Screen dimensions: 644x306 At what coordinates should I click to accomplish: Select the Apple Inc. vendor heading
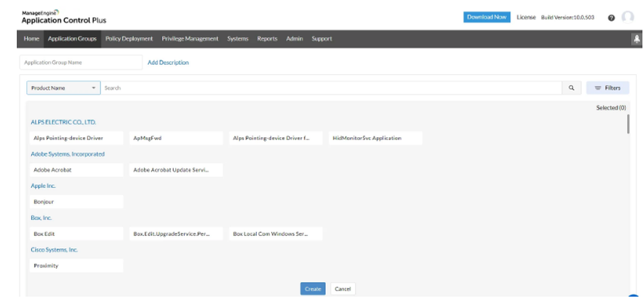click(x=43, y=186)
